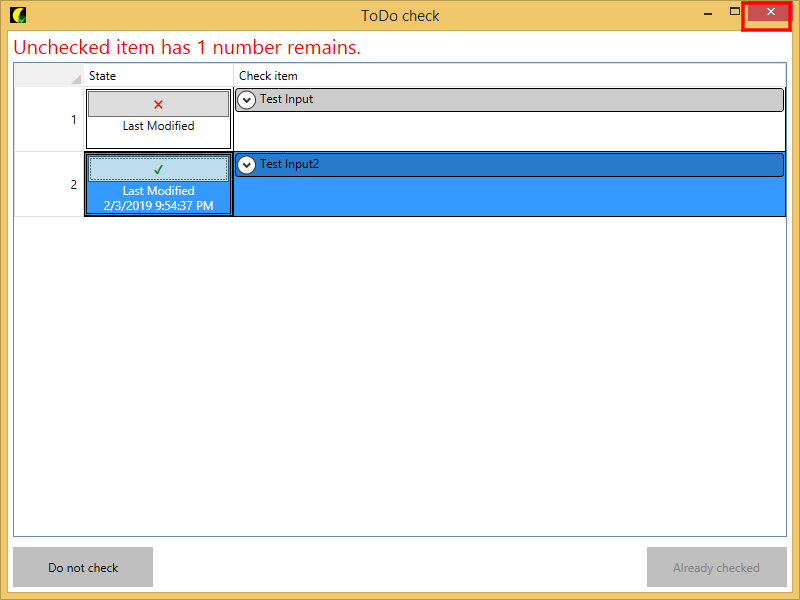Toggle the red X state button in row 1
Image resolution: width=800 pixels, height=600 pixels.
[158, 104]
